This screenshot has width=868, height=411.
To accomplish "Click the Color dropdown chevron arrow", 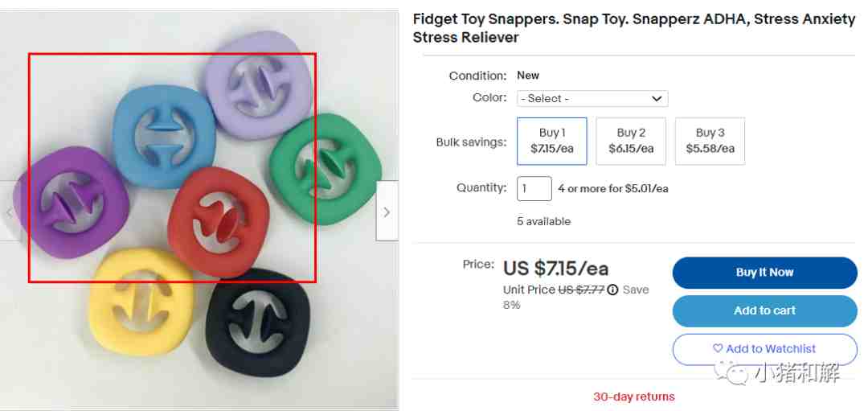I will point(657,99).
